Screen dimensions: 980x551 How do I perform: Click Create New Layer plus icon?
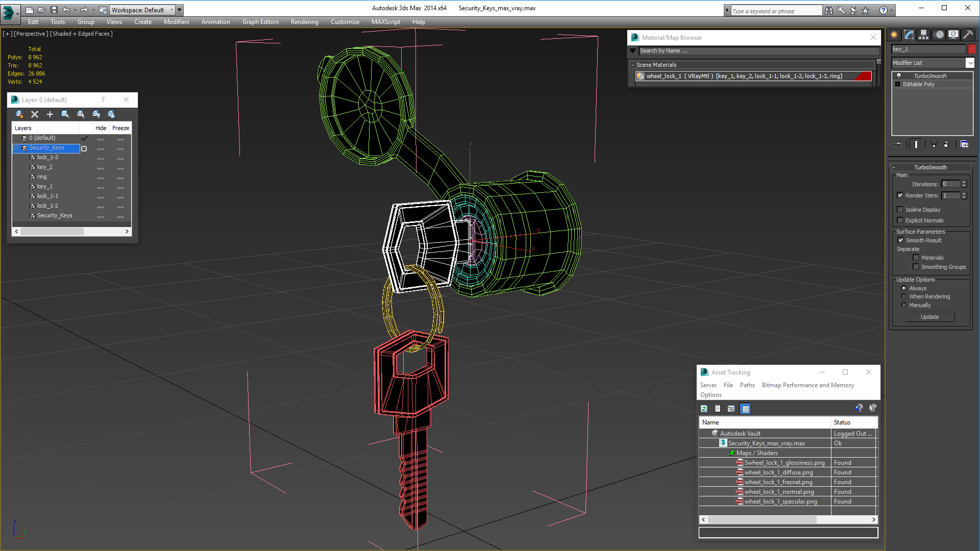pos(50,114)
